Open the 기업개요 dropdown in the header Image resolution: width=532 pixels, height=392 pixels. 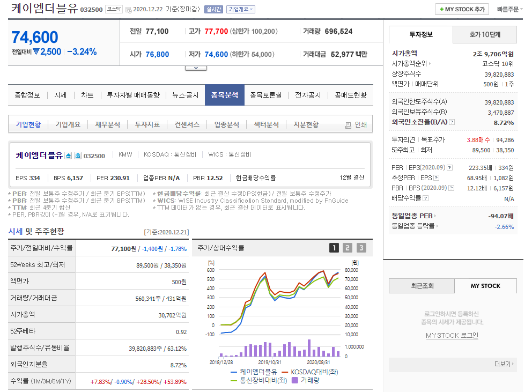241,9
